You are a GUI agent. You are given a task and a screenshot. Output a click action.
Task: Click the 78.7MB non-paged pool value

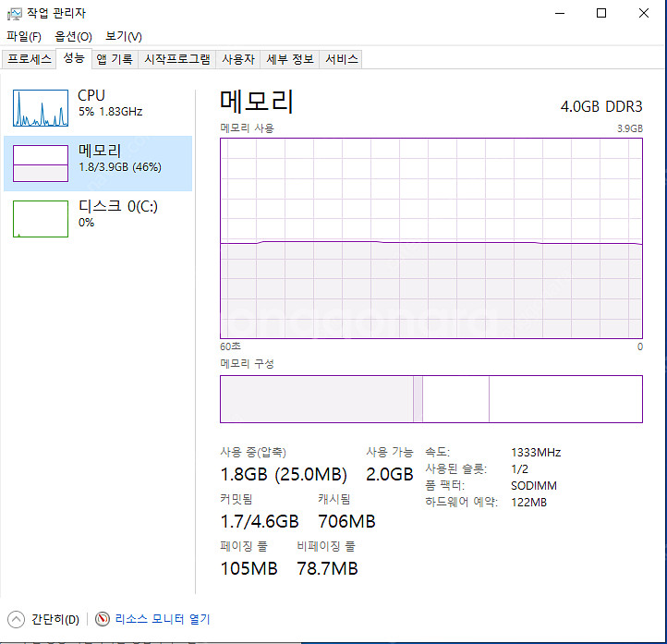(x=327, y=569)
